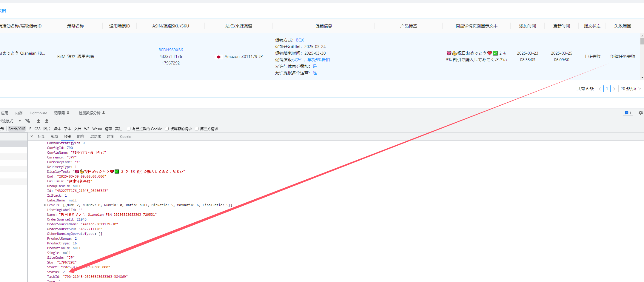Enable the '被屏蔽的请求' checkbox
644x282 pixels.
tap(167, 129)
